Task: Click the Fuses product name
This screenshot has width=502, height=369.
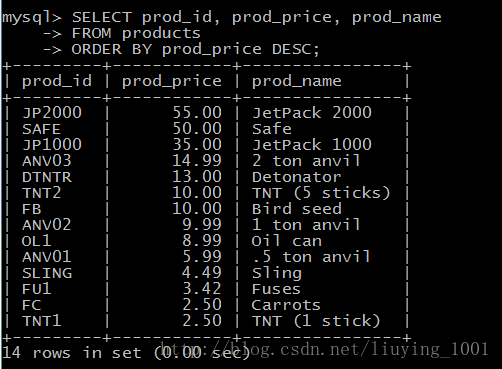Action: click(x=276, y=289)
